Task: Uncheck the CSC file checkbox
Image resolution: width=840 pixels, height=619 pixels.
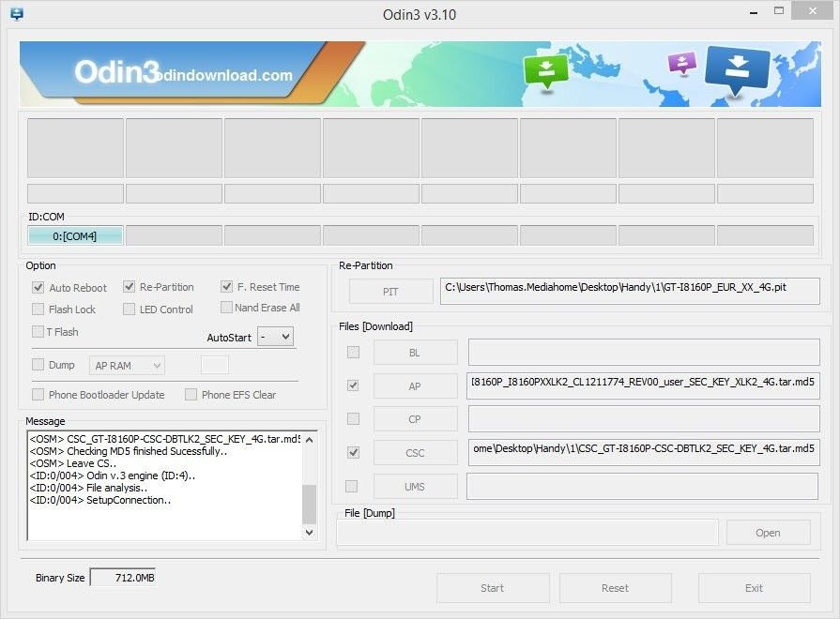Action: click(x=353, y=452)
